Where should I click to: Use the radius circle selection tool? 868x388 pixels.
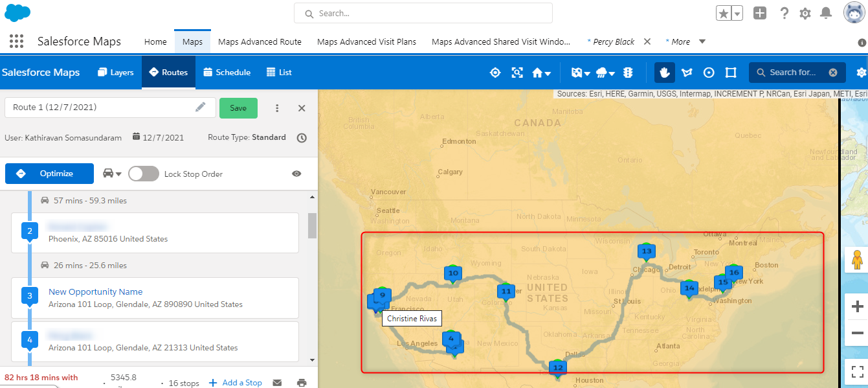709,73
